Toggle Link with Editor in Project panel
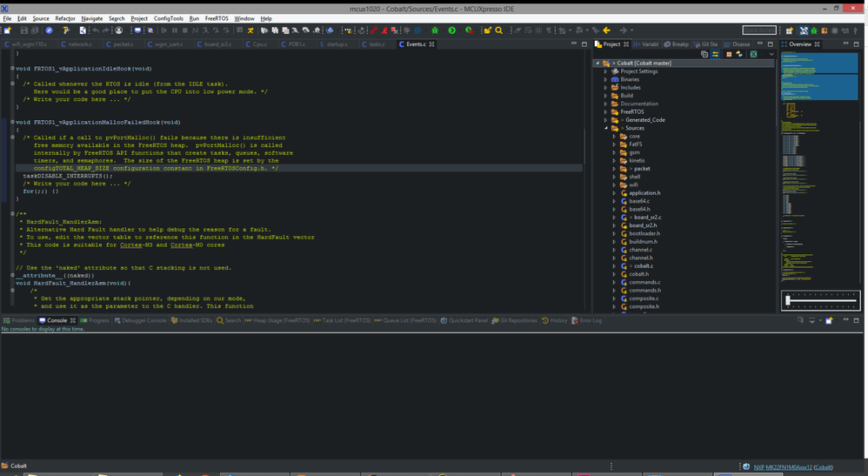The height and width of the screenshot is (476, 868). 716,54
